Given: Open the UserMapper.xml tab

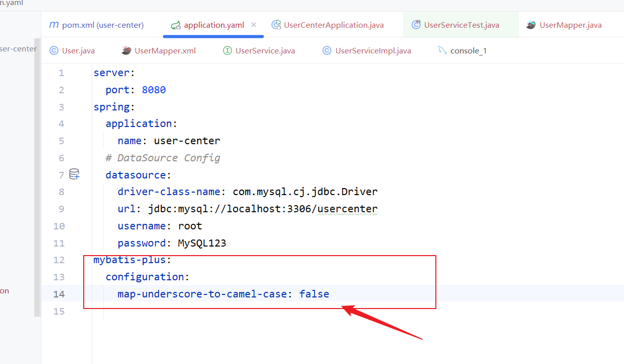Looking at the screenshot, I should pyautogui.click(x=165, y=50).
